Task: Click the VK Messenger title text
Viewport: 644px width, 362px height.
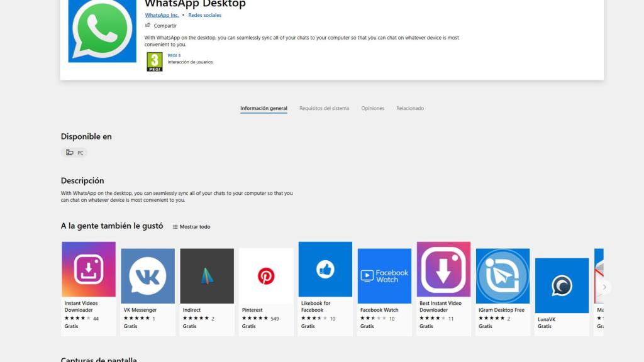Action: (140, 310)
